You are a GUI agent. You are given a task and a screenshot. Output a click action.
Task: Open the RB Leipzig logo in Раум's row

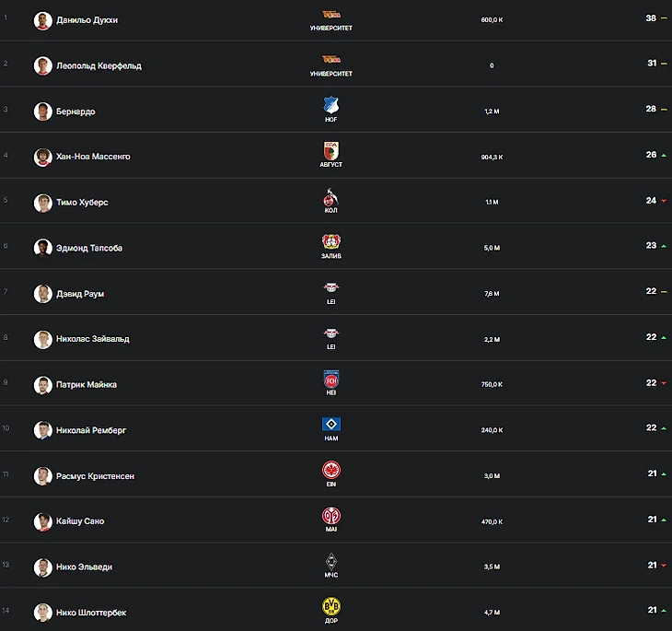pyautogui.click(x=330, y=287)
